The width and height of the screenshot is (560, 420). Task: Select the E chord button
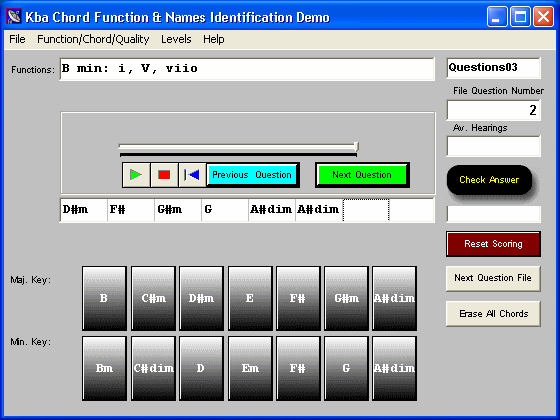click(x=250, y=298)
